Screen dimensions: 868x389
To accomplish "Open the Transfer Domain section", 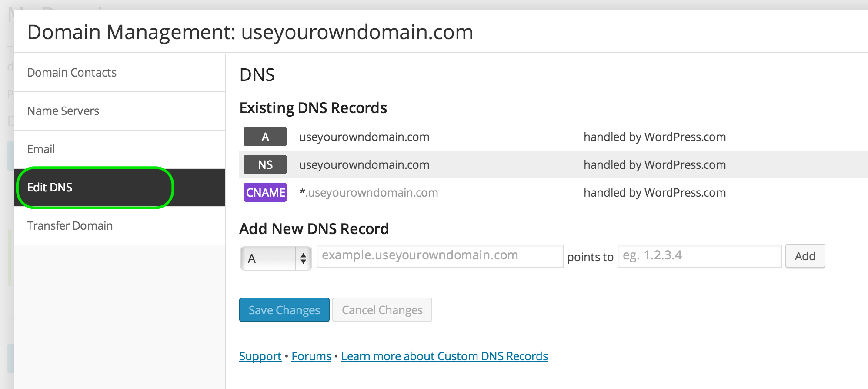I will click(x=70, y=225).
